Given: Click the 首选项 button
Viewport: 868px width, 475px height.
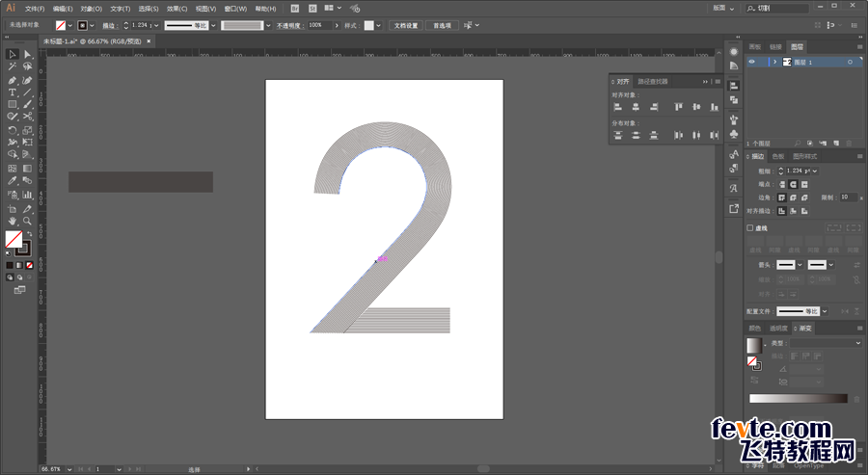Looking at the screenshot, I should coord(442,25).
